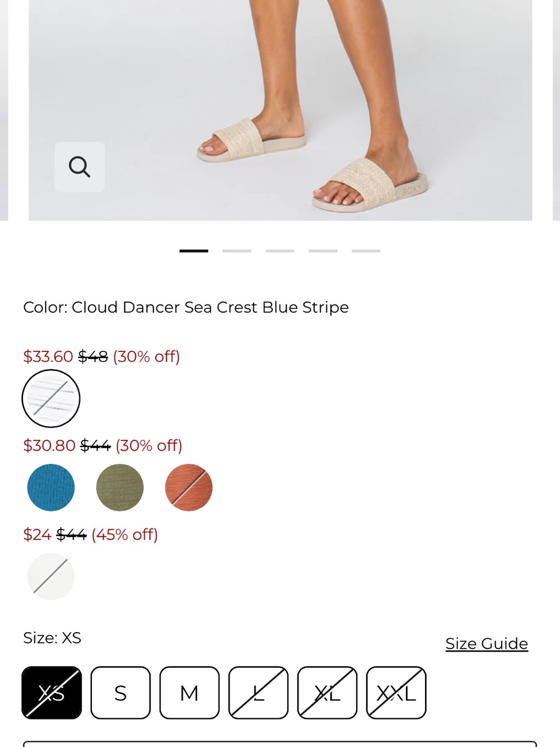Go to the fifth image carousel indicator

pos(366,251)
